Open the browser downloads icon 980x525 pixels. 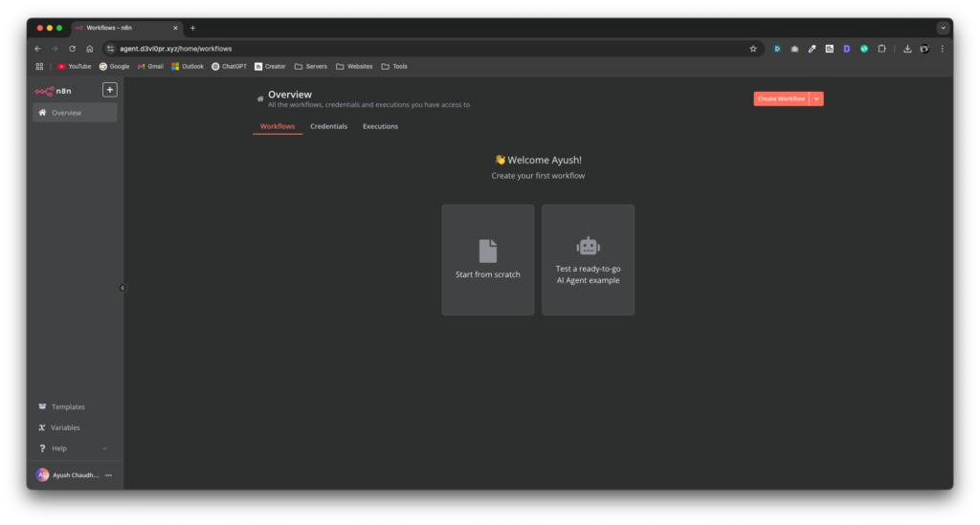click(x=907, y=49)
